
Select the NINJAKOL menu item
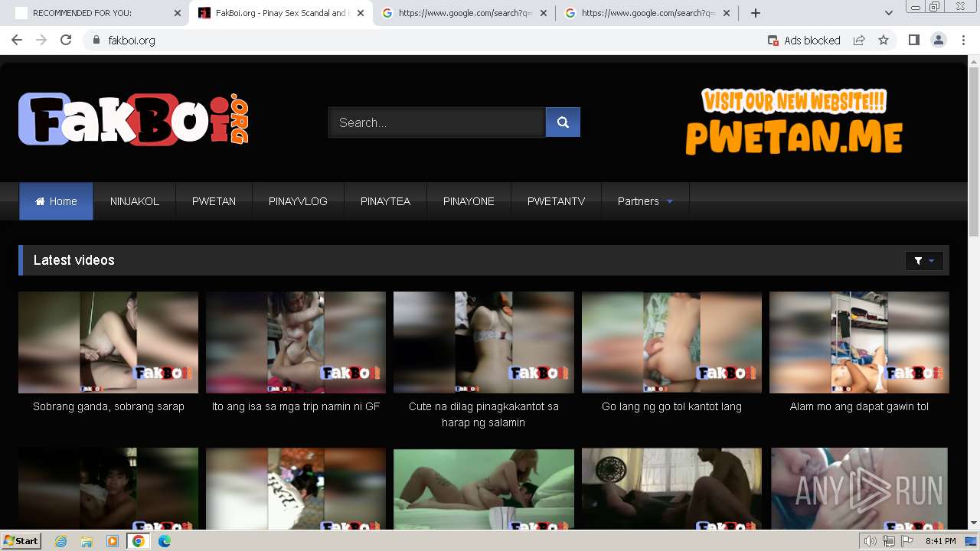click(135, 201)
